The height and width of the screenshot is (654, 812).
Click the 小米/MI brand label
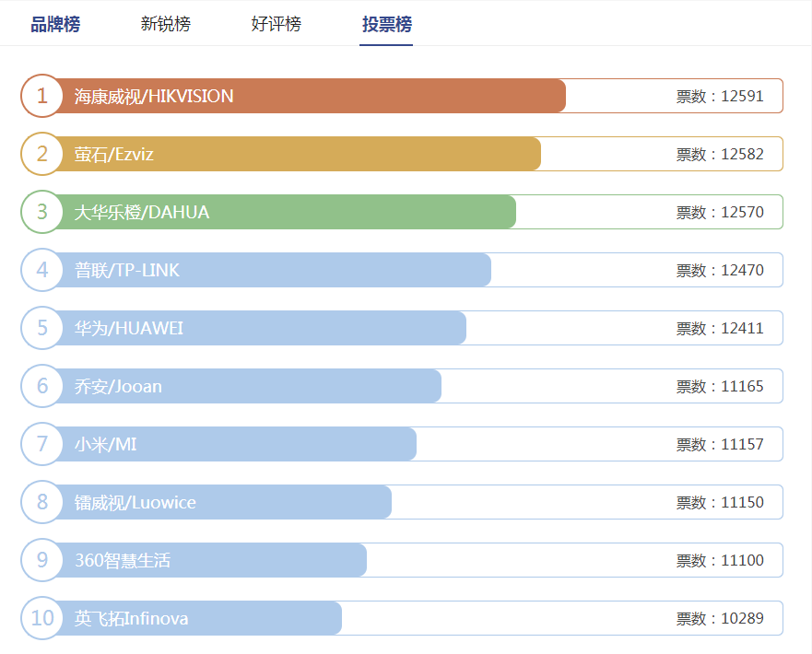[x=106, y=444]
